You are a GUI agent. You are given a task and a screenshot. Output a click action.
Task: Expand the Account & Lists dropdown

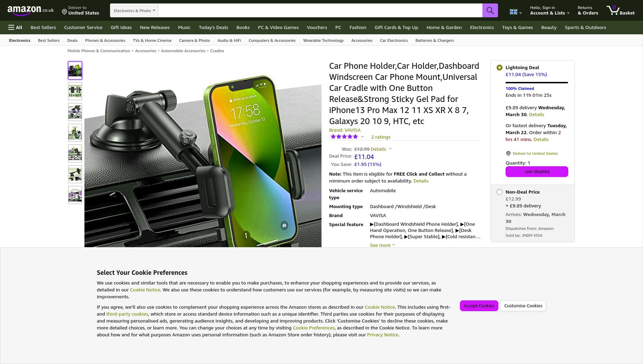point(550,10)
